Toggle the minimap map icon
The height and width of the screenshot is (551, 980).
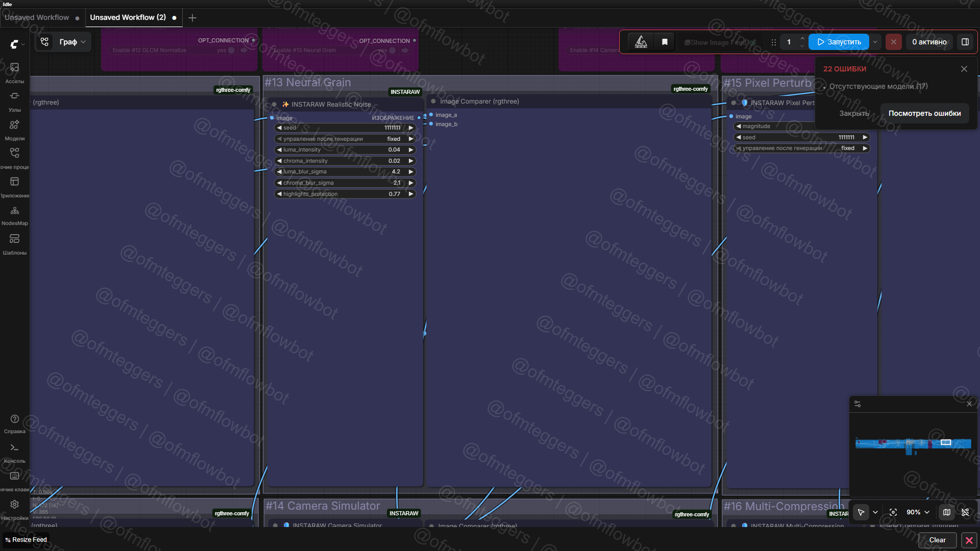pyautogui.click(x=947, y=512)
